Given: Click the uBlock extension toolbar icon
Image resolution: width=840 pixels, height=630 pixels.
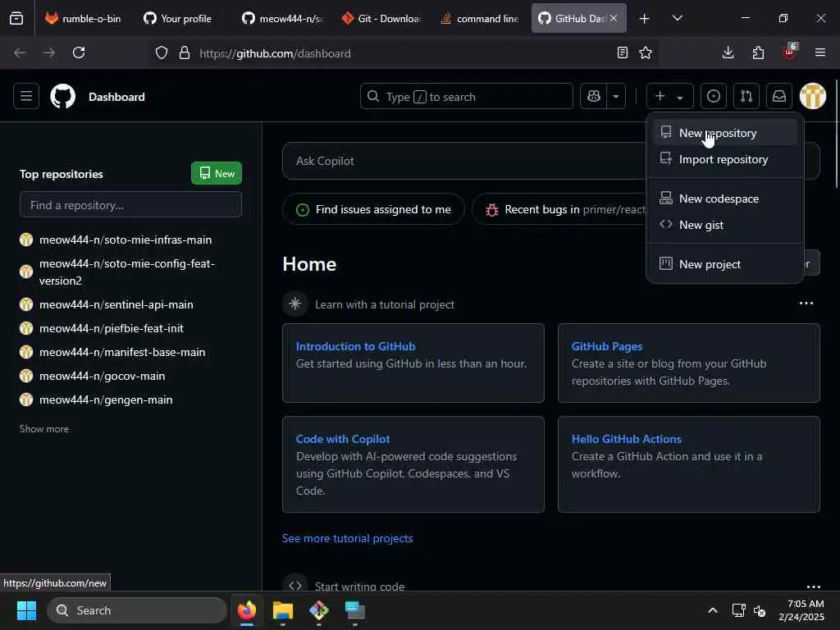Looking at the screenshot, I should click(x=789, y=52).
